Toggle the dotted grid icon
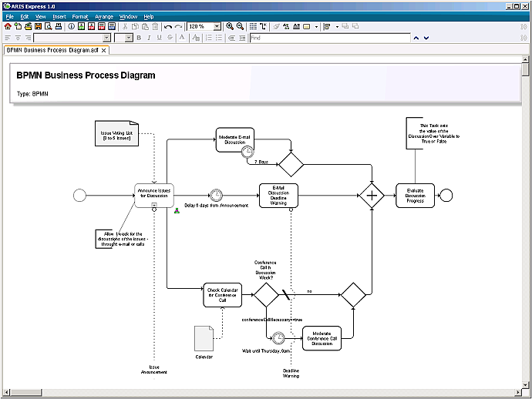Image resolution: width=532 pixels, height=399 pixels. pyautogui.click(x=253, y=26)
